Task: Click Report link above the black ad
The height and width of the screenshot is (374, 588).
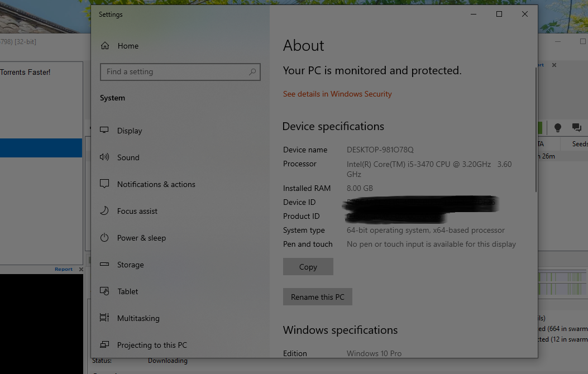Action: (63, 269)
